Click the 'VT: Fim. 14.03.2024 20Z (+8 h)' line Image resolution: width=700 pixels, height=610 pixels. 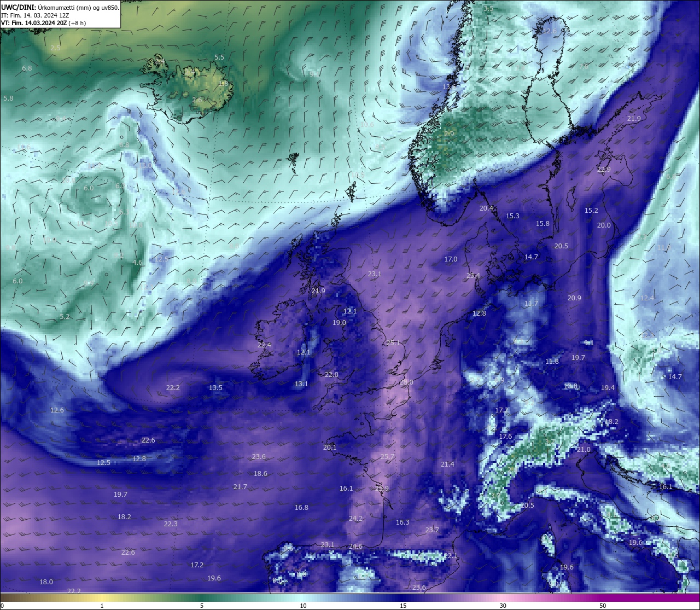43,24
